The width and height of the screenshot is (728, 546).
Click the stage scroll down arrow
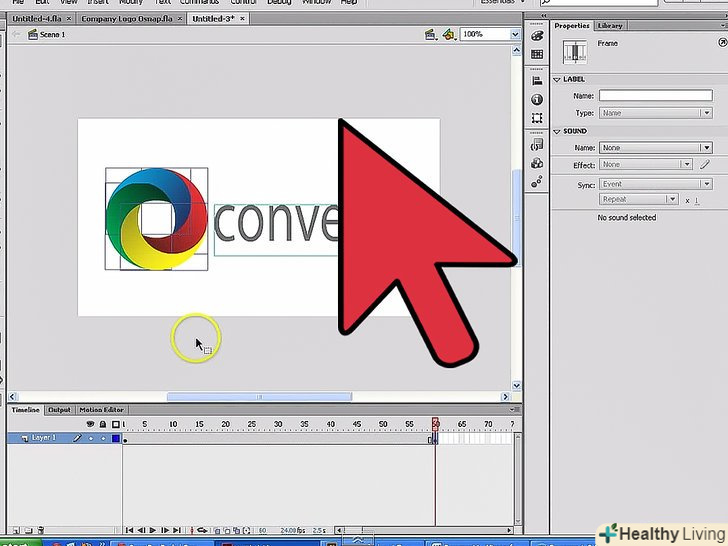tap(516, 385)
